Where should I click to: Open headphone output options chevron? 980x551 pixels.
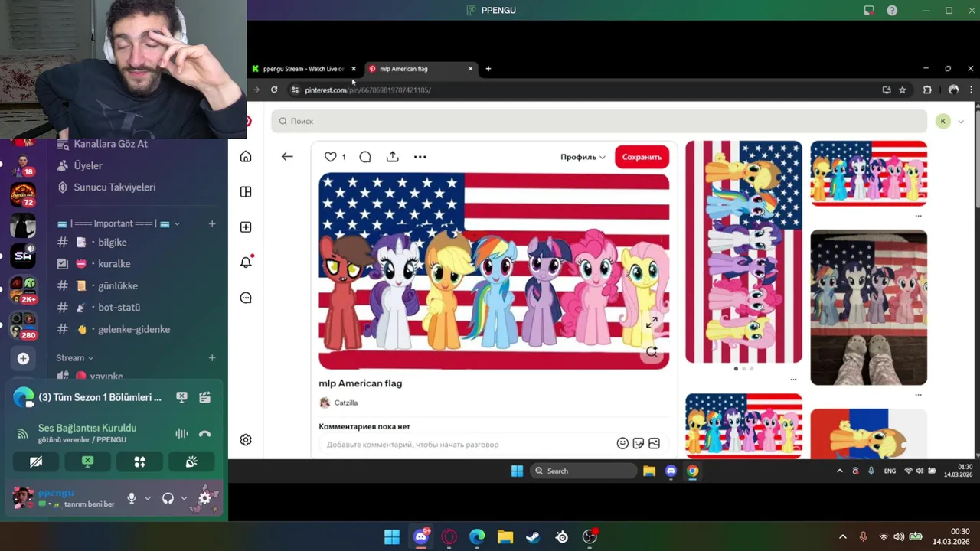click(184, 498)
